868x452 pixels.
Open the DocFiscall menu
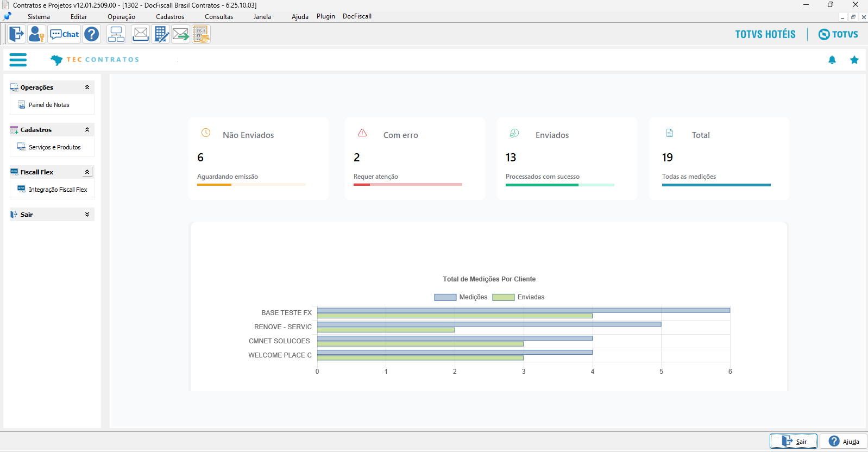[x=357, y=16]
